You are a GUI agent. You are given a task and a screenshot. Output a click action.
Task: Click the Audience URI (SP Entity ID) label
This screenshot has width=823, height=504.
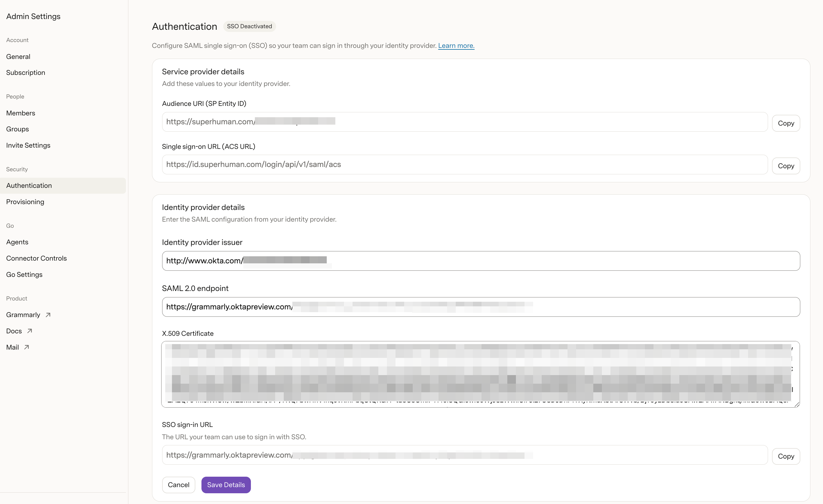tap(204, 103)
